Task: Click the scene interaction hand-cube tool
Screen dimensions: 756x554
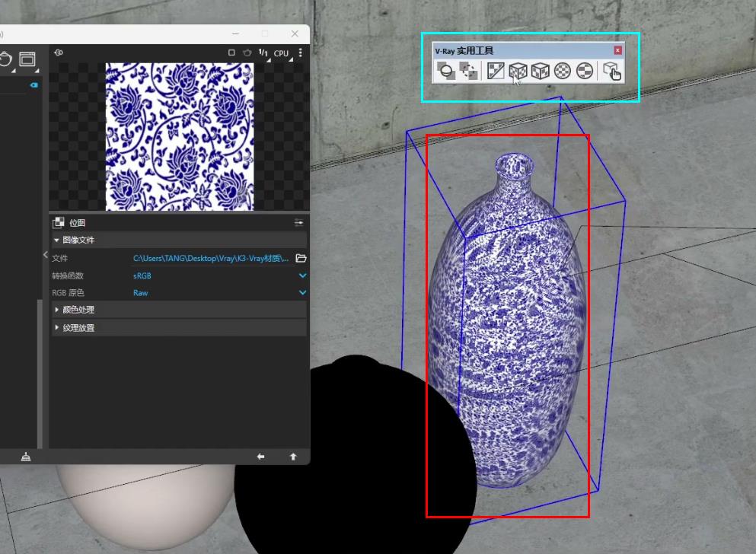Action: (x=611, y=72)
